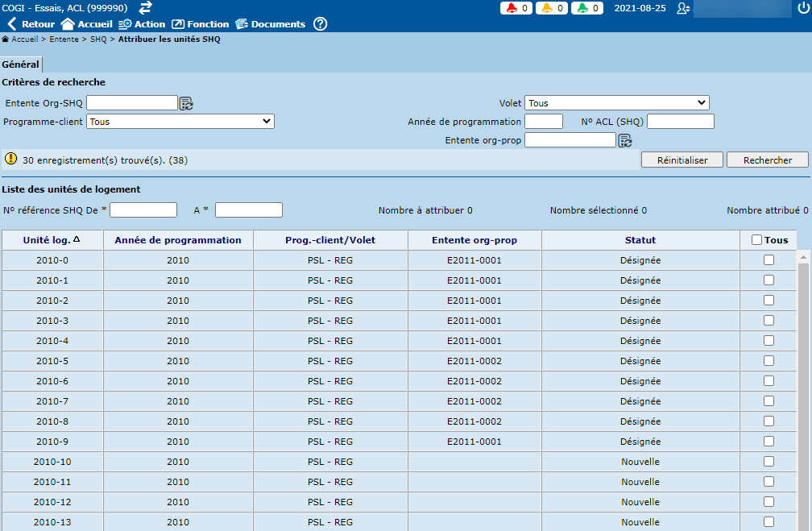Select the checkbox for unit 2010-10

click(768, 462)
